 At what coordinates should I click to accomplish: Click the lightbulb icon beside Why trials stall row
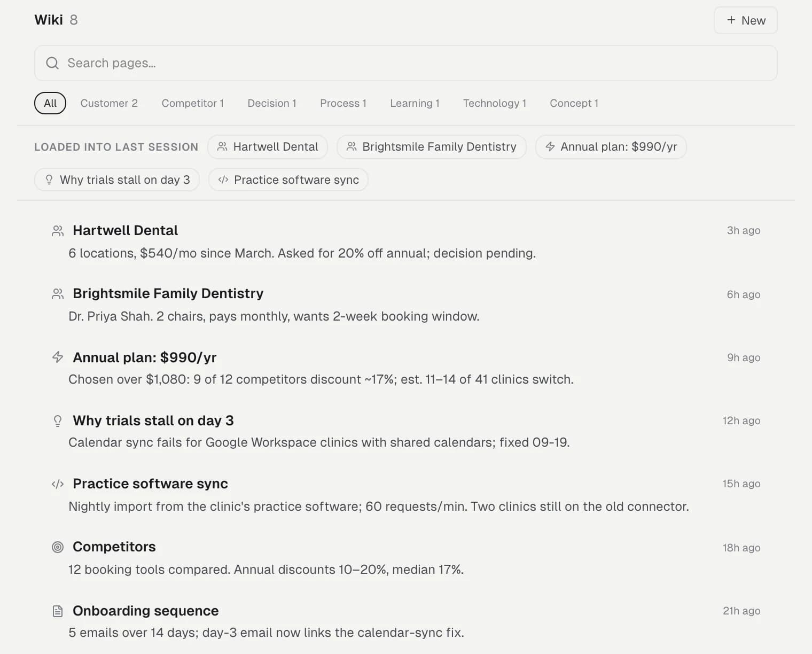[58, 421]
